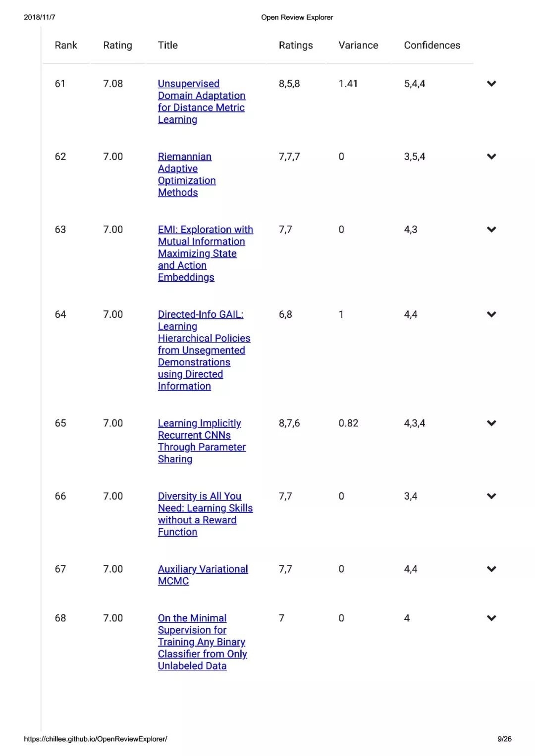Expand chevron beside rank 65 entry
535x756 pixels.
(x=491, y=423)
